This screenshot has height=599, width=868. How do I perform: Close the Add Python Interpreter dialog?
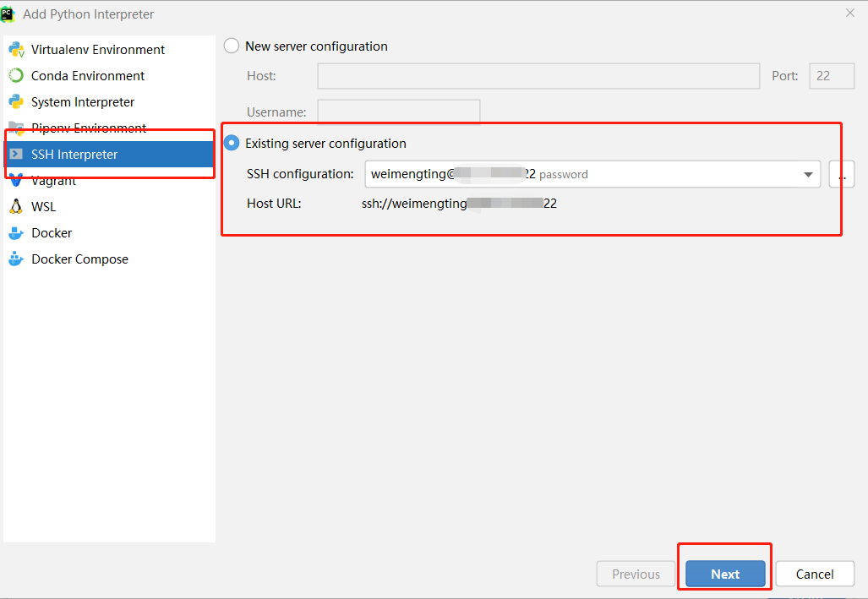click(850, 13)
